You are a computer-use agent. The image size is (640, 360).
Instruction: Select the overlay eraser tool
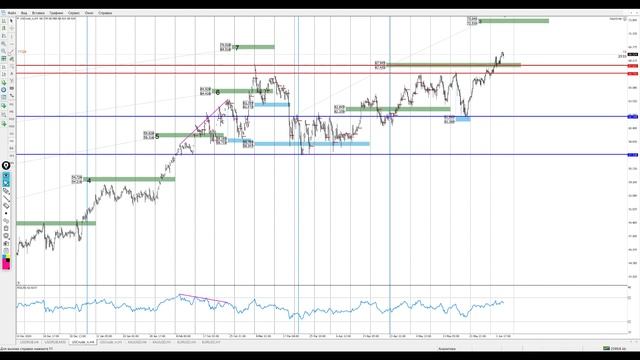pos(6,206)
